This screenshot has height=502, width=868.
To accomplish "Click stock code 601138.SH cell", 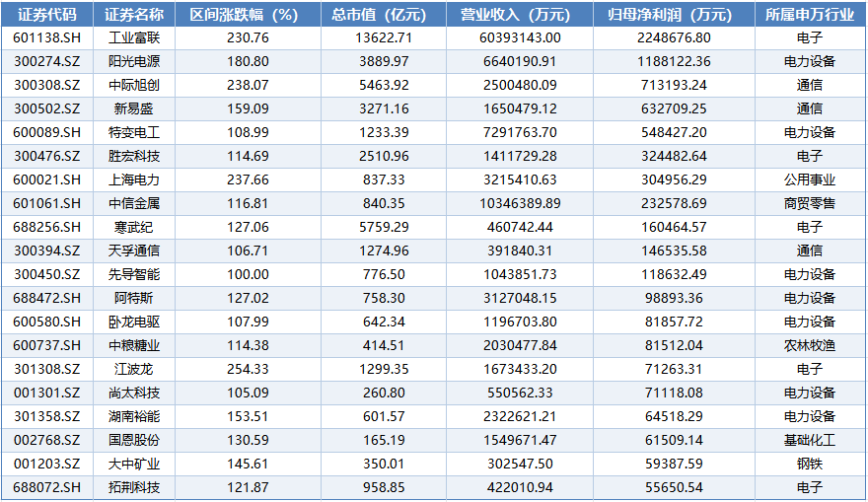I will (x=47, y=37).
